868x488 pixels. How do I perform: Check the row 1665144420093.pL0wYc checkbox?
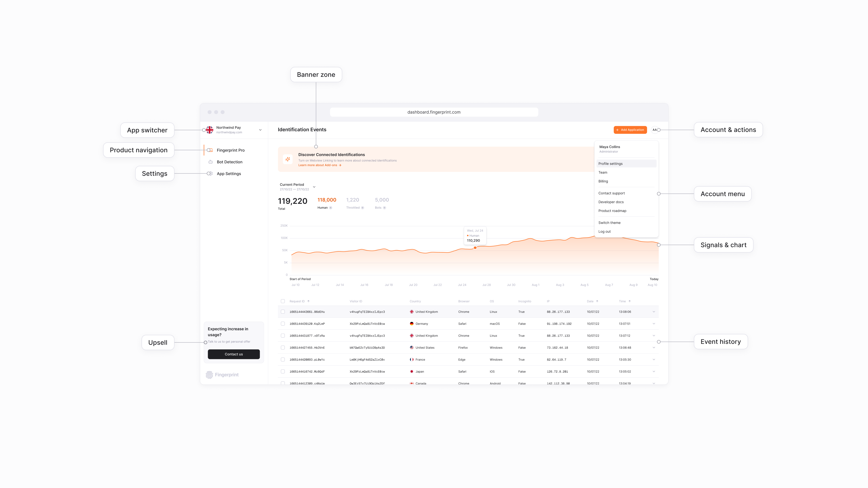(283, 360)
